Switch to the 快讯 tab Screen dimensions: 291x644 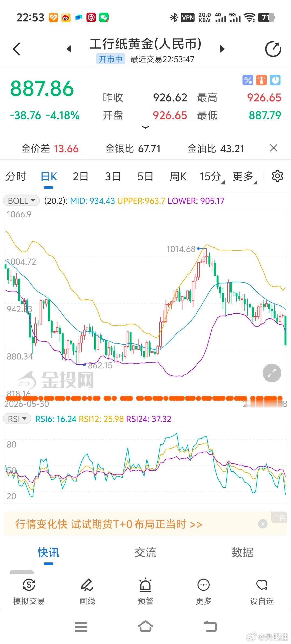pos(48,552)
